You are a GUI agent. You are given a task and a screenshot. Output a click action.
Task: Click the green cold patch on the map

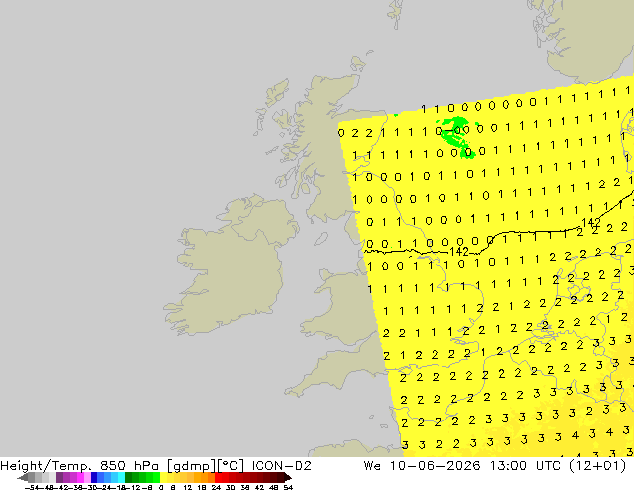(x=455, y=135)
